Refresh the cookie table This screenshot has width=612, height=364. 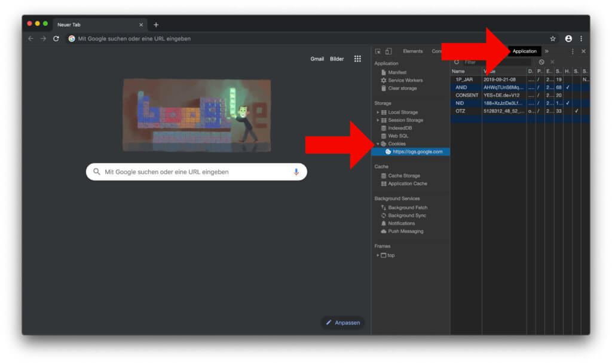coord(456,62)
